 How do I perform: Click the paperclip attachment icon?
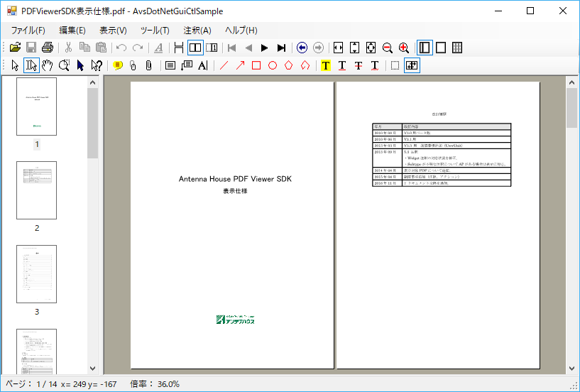point(148,65)
